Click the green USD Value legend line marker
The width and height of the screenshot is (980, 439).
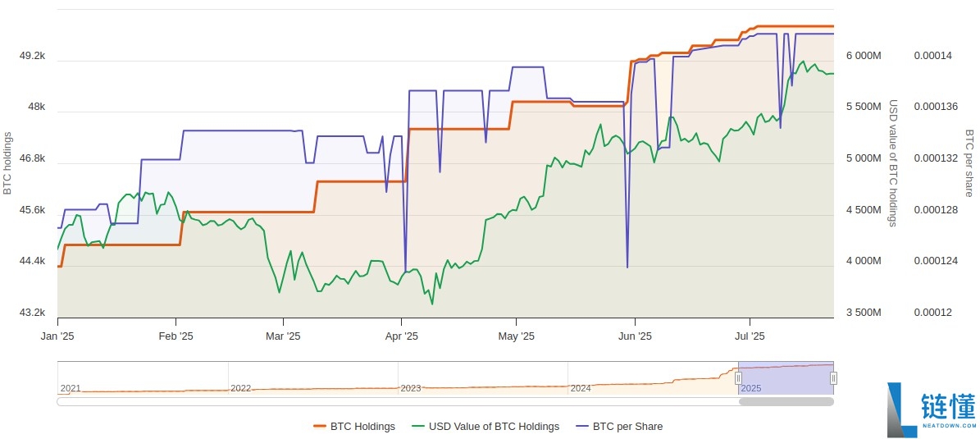click(418, 427)
